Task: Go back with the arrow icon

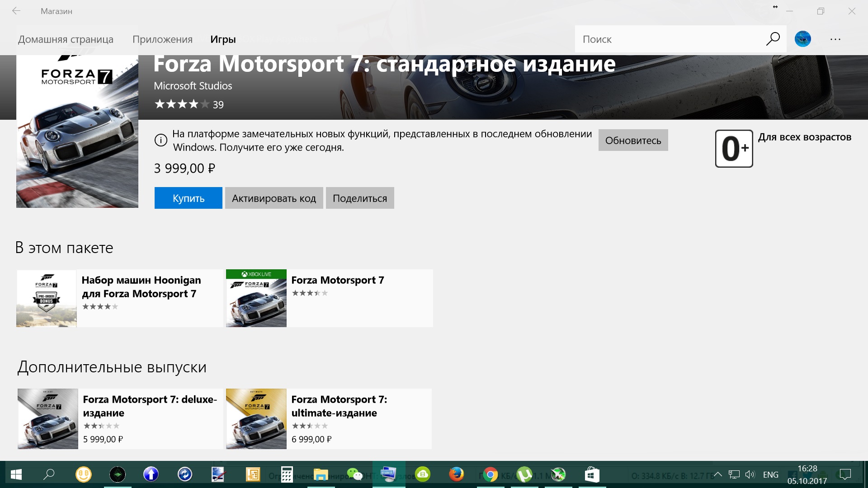Action: click(x=16, y=11)
